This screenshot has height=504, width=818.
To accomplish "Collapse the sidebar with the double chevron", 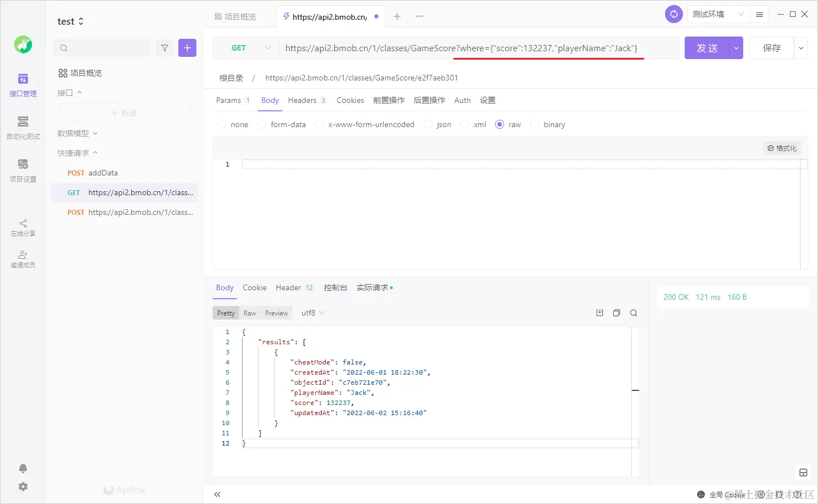I will (x=217, y=494).
